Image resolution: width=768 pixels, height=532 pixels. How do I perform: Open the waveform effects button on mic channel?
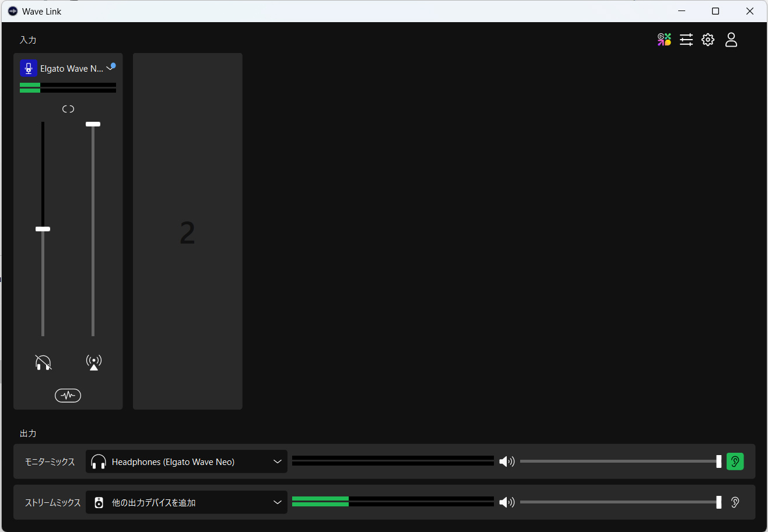point(68,396)
